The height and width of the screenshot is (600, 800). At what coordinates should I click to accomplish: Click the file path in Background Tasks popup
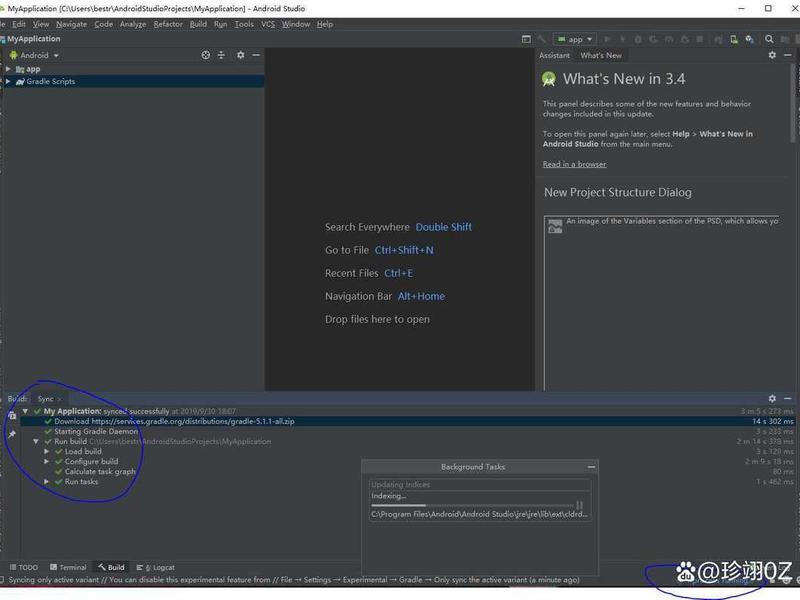point(480,514)
